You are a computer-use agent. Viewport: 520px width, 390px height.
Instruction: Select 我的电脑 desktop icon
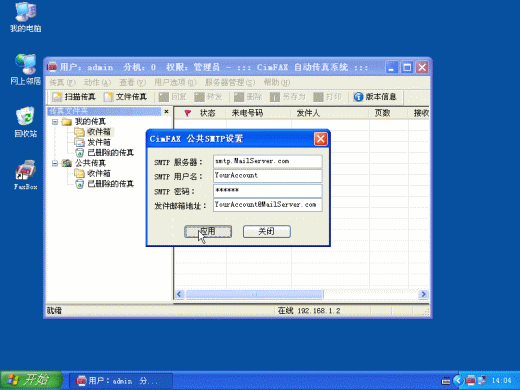25,11
